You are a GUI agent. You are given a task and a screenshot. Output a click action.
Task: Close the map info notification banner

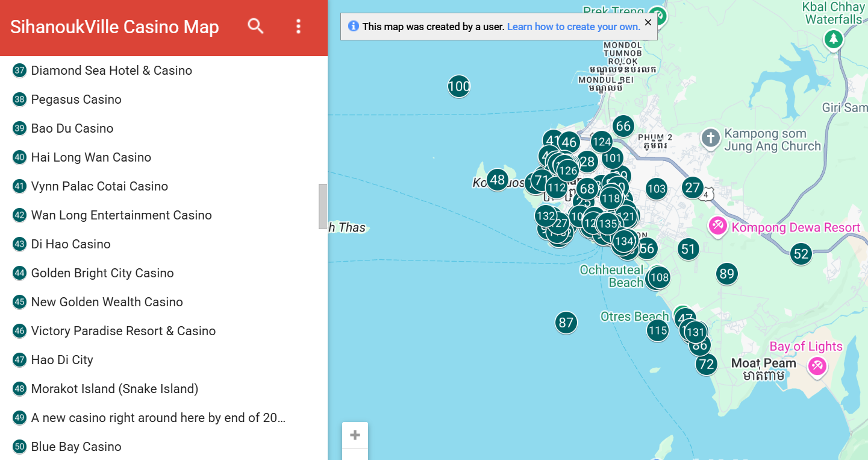(x=648, y=22)
